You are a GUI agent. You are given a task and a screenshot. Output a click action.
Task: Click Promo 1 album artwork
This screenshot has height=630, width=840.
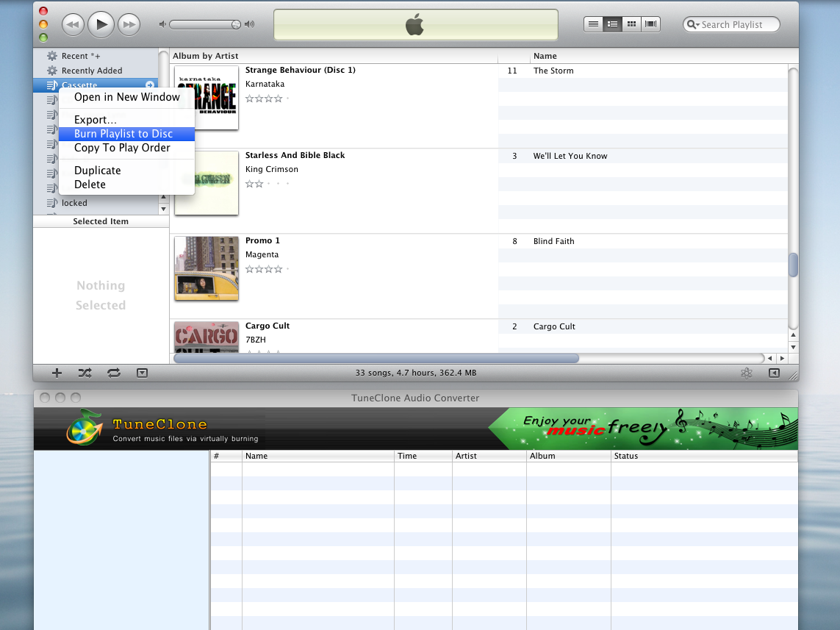pos(207,268)
